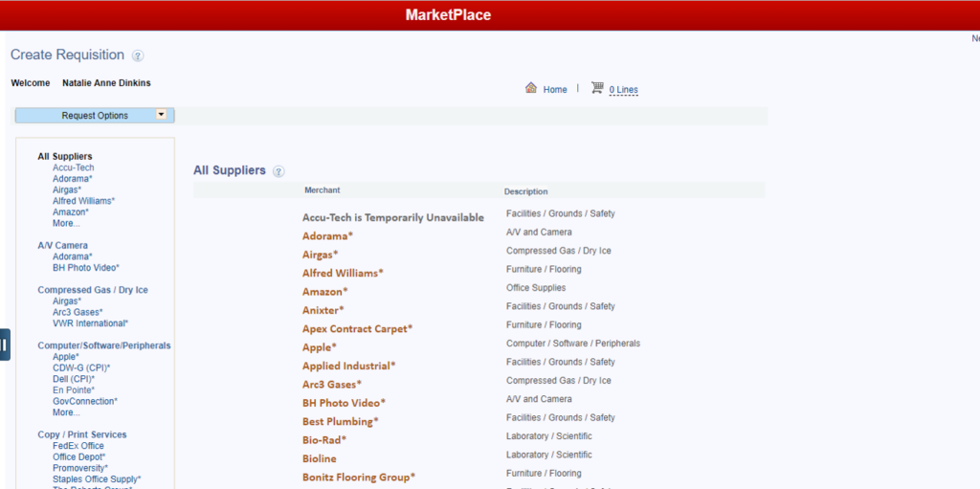Viewport: 980px width, 489px height.
Task: Open Bio-Rad* merchant link
Action: (x=324, y=439)
